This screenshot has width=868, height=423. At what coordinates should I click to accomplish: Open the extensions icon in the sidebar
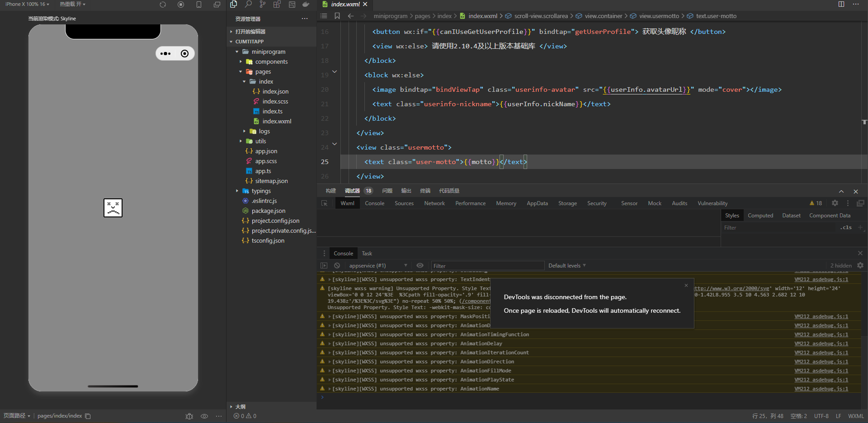[x=277, y=5]
